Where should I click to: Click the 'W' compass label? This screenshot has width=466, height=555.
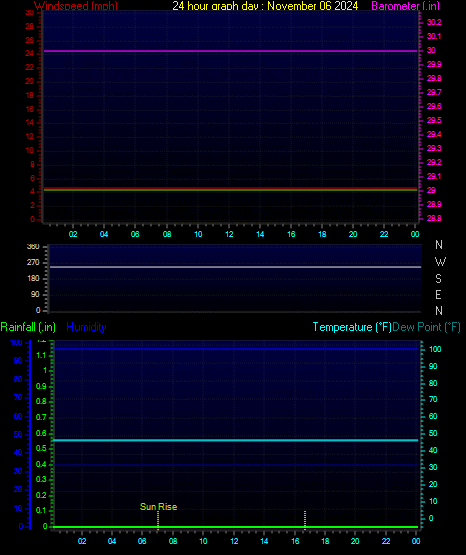pos(440,262)
